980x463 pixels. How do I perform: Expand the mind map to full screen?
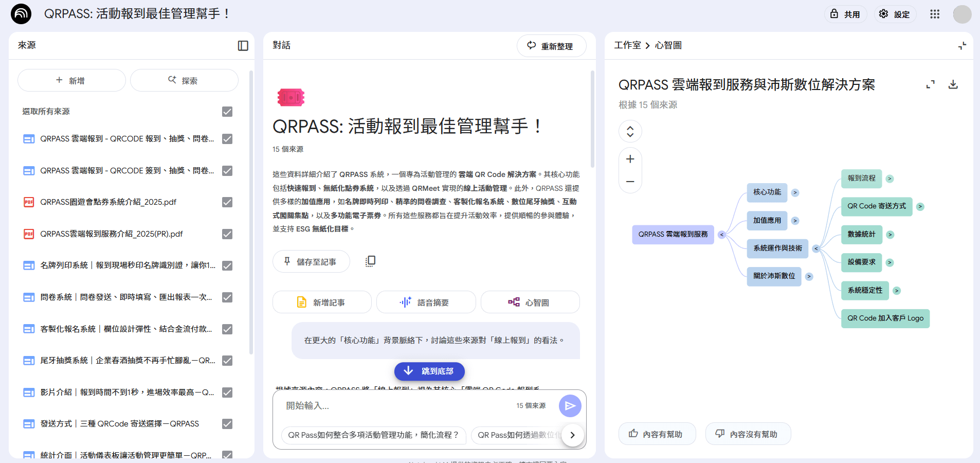[930, 84]
